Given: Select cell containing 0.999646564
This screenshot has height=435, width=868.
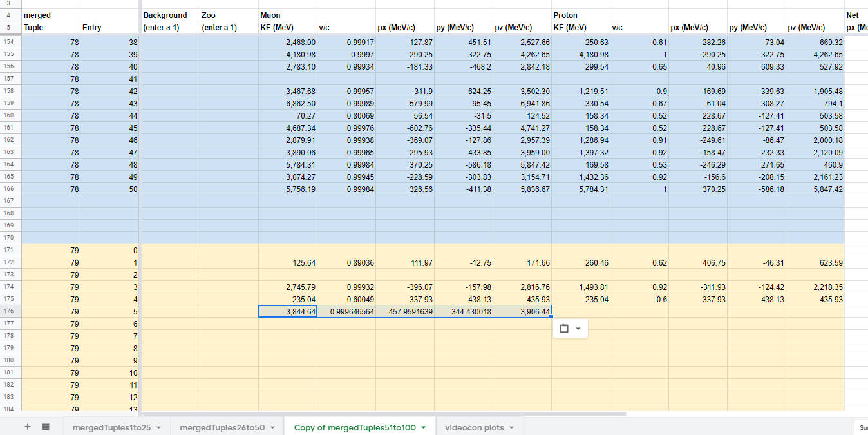Looking at the screenshot, I should 346,311.
